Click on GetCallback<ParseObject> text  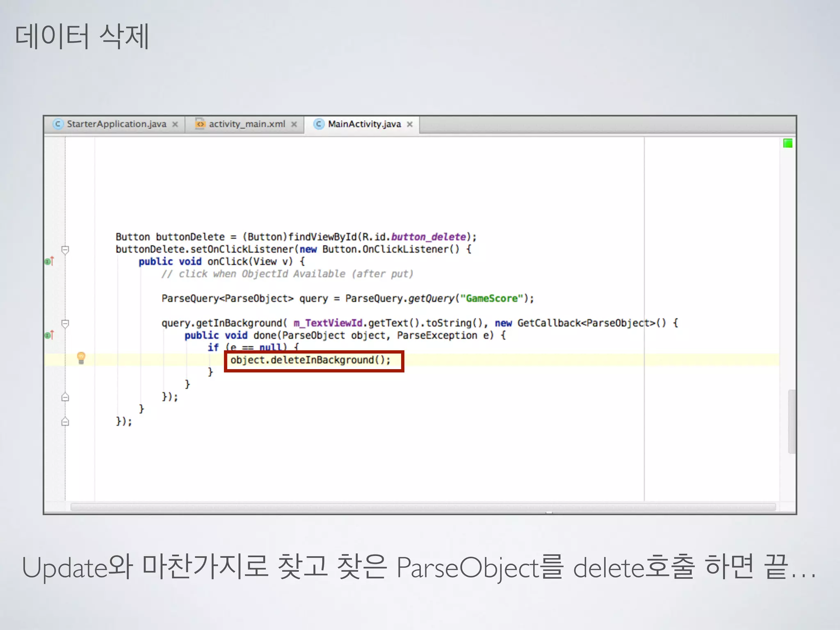(587, 323)
